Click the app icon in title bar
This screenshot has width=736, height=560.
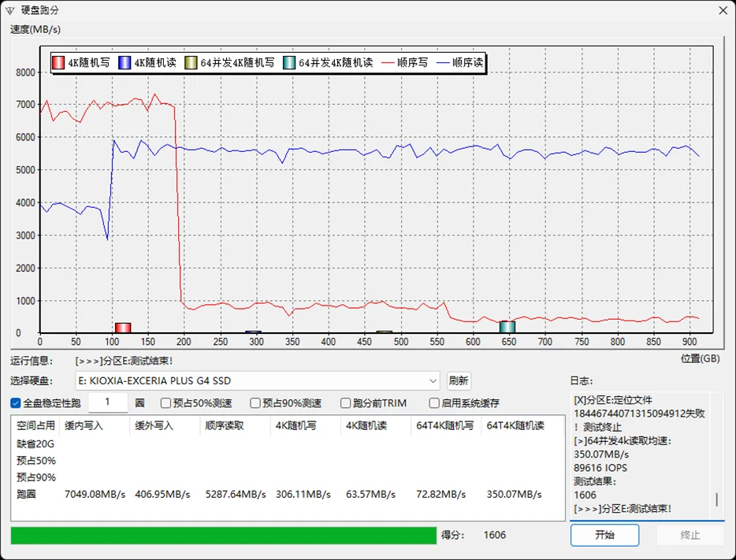coord(10,10)
